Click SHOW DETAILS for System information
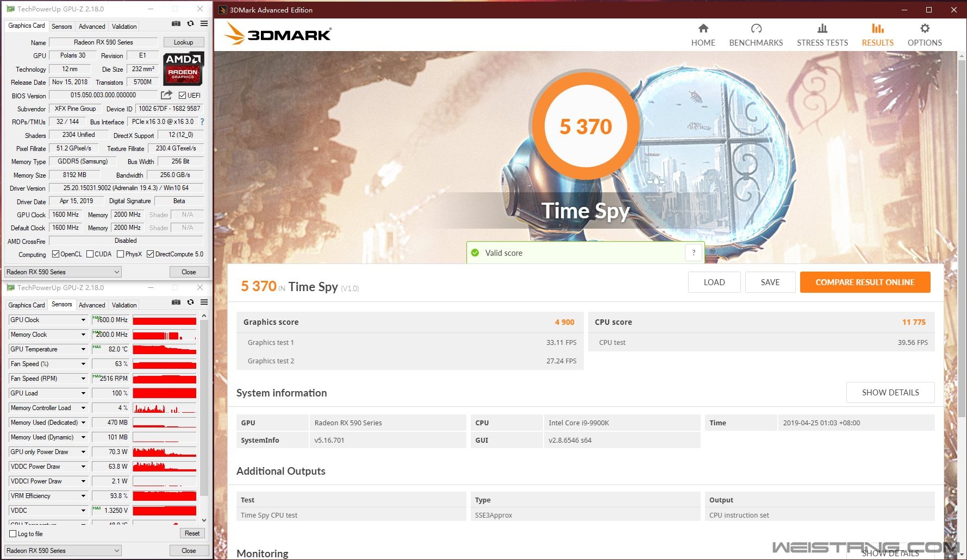967x560 pixels. (x=890, y=392)
